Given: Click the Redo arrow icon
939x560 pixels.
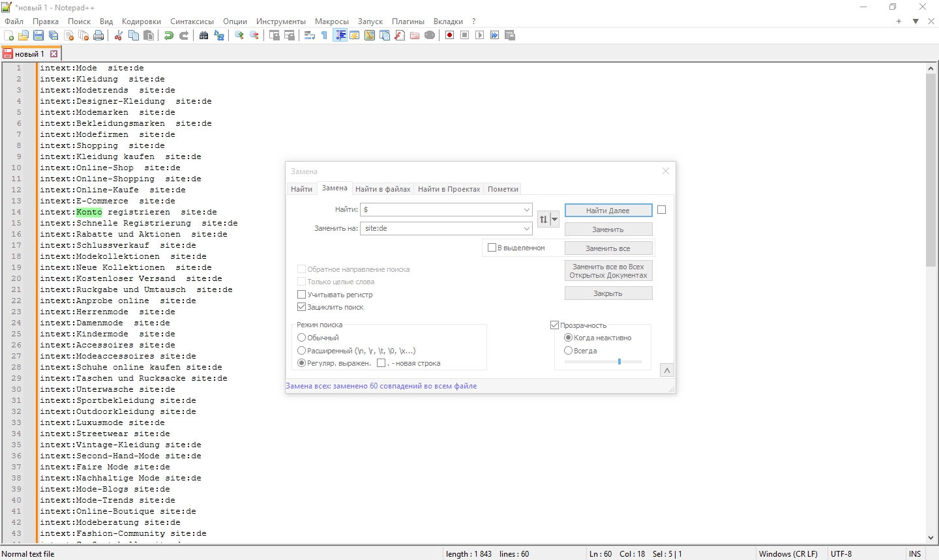Looking at the screenshot, I should [x=184, y=35].
